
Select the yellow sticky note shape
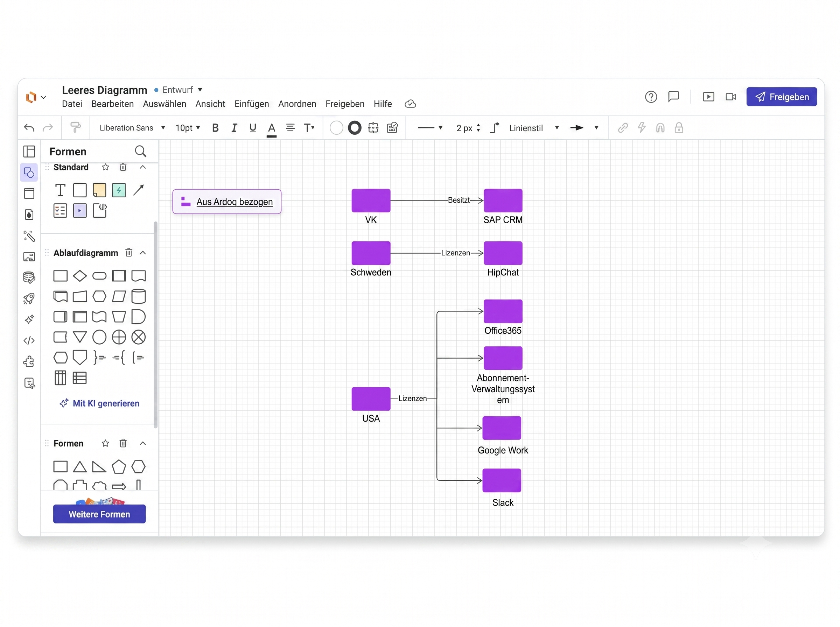[x=99, y=190]
